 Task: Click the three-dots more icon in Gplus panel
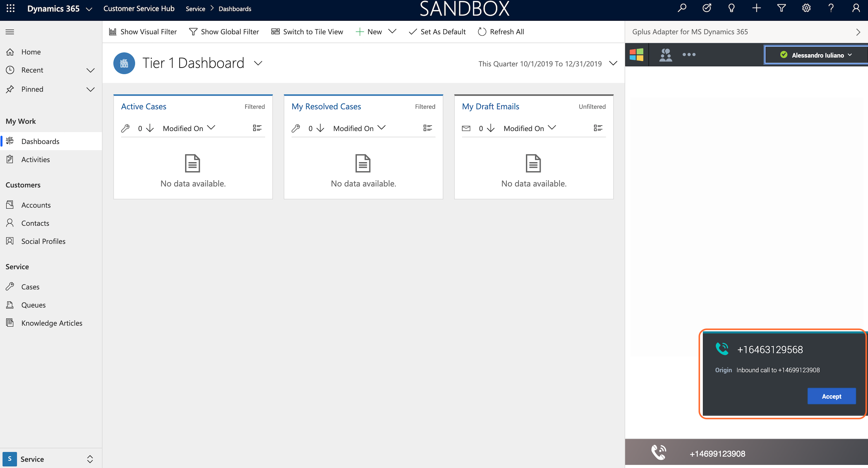pos(689,55)
